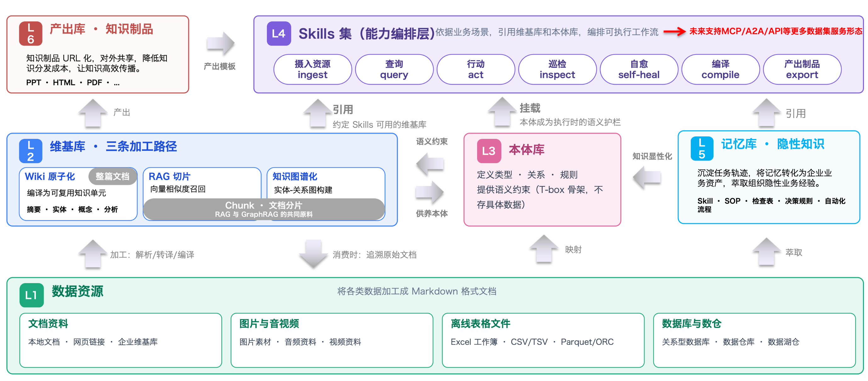Open the RAG 切片 card heading
Screen dimensions: 868x381
click(x=170, y=176)
